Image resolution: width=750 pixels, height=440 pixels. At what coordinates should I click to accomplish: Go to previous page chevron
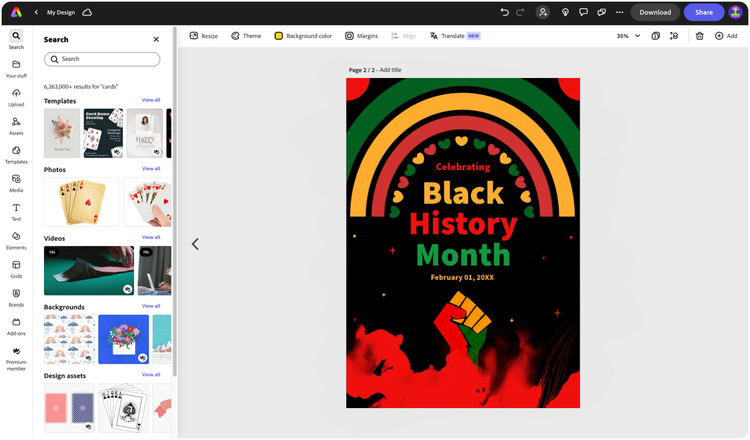coord(195,244)
